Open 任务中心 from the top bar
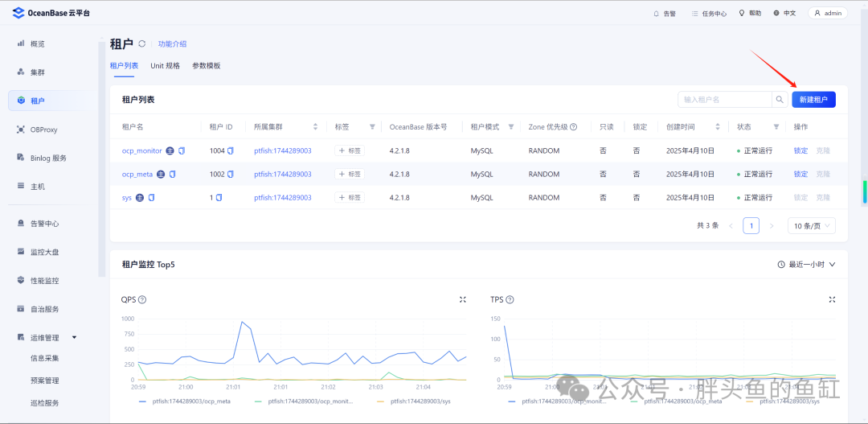The image size is (868, 424). 709,14
